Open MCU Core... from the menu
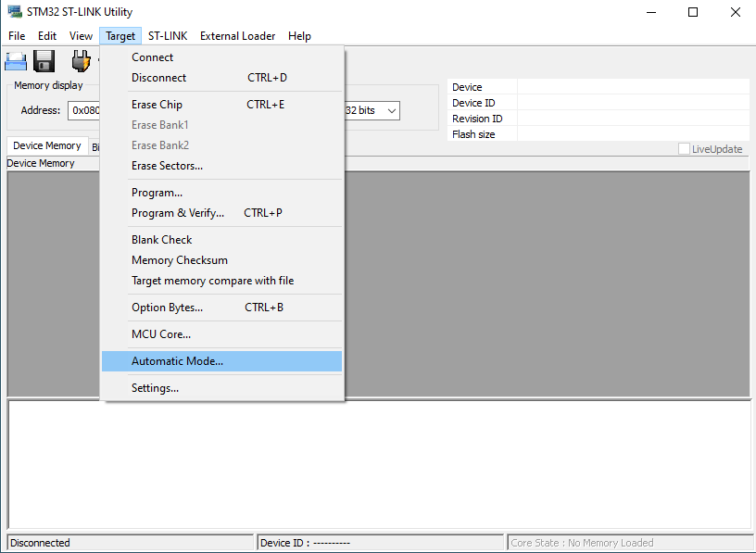The width and height of the screenshot is (756, 553). coord(221,334)
